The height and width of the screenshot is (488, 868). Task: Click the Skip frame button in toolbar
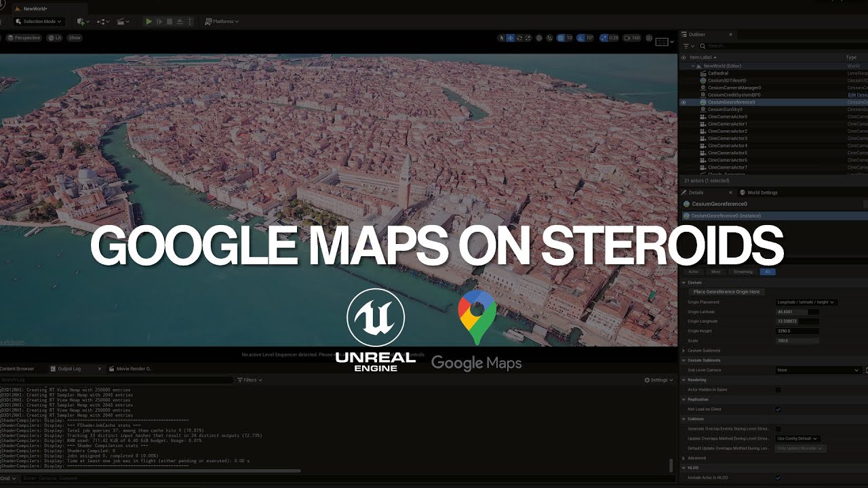point(159,22)
